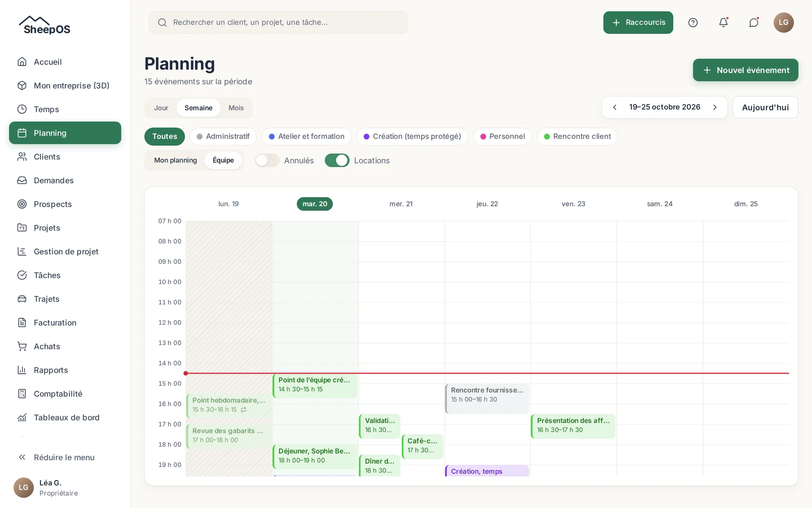Click the Comptabilité calculator icon
The height and width of the screenshot is (508, 812).
point(22,394)
